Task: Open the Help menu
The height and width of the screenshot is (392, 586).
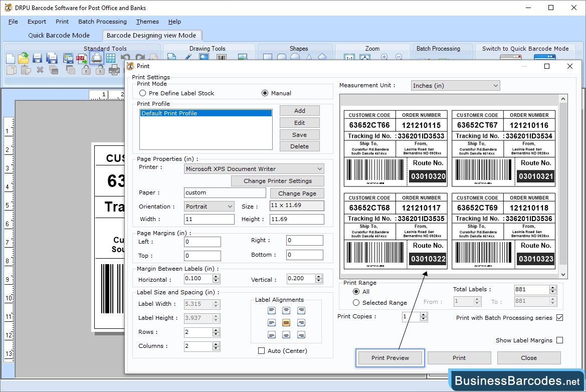Action: (x=174, y=22)
